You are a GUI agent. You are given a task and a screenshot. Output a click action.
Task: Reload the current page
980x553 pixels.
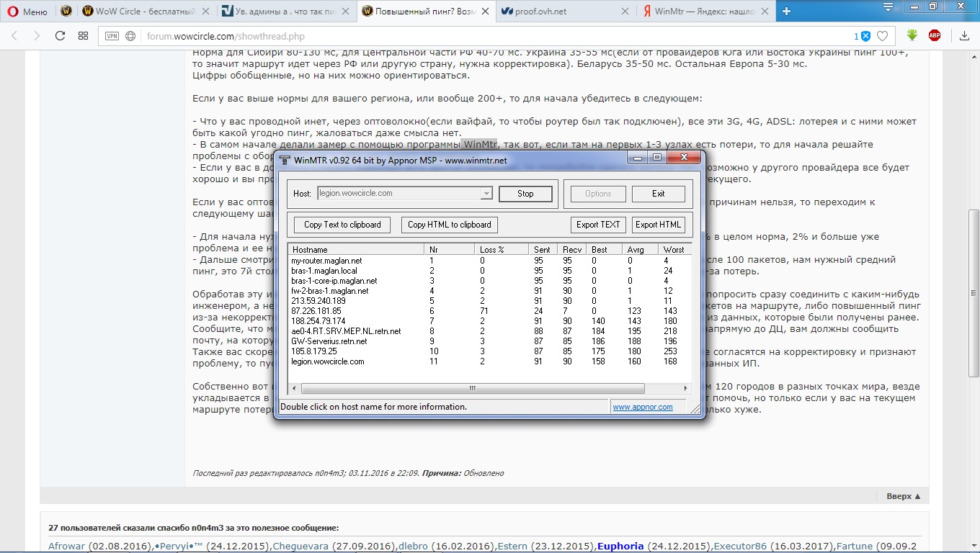[x=60, y=36]
